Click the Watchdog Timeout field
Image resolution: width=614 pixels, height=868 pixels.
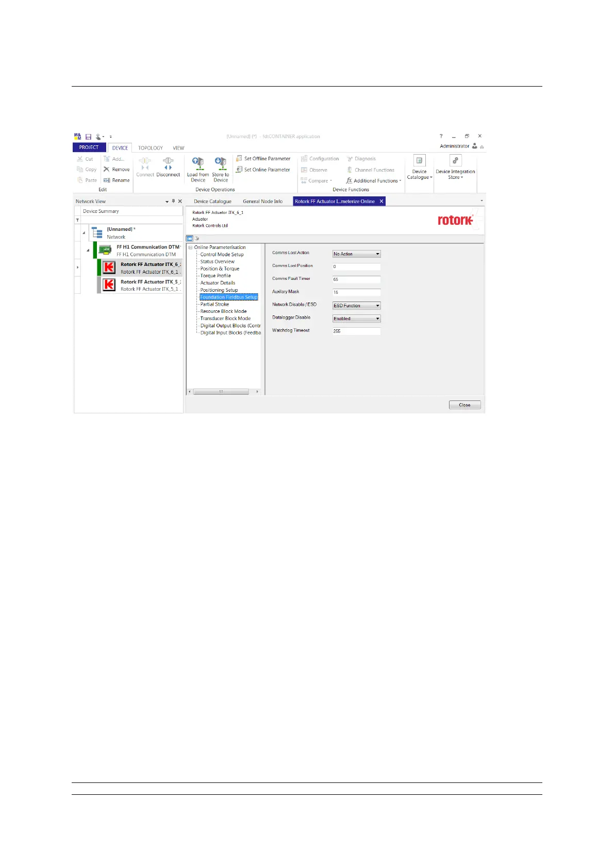tap(357, 331)
